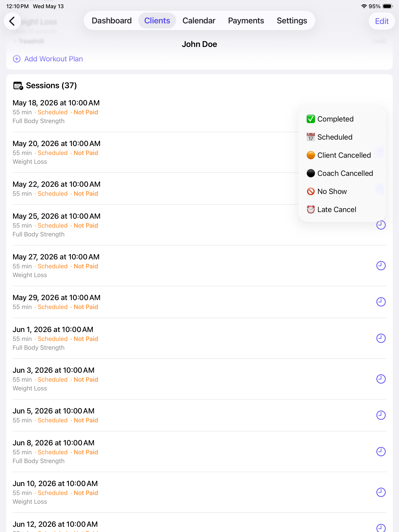Click Full Body Strength under May 25 session
The height and width of the screenshot is (532, 399).
39,234
